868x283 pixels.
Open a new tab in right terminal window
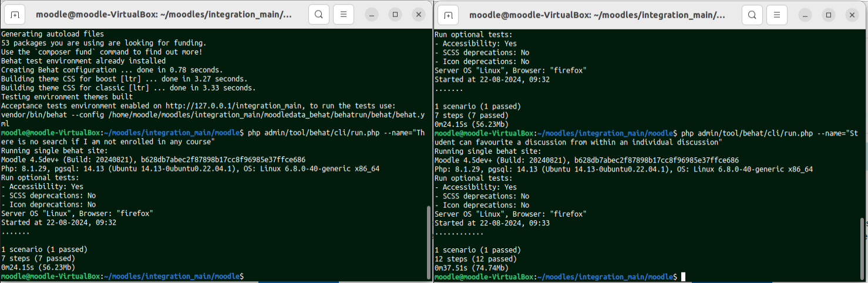point(448,15)
